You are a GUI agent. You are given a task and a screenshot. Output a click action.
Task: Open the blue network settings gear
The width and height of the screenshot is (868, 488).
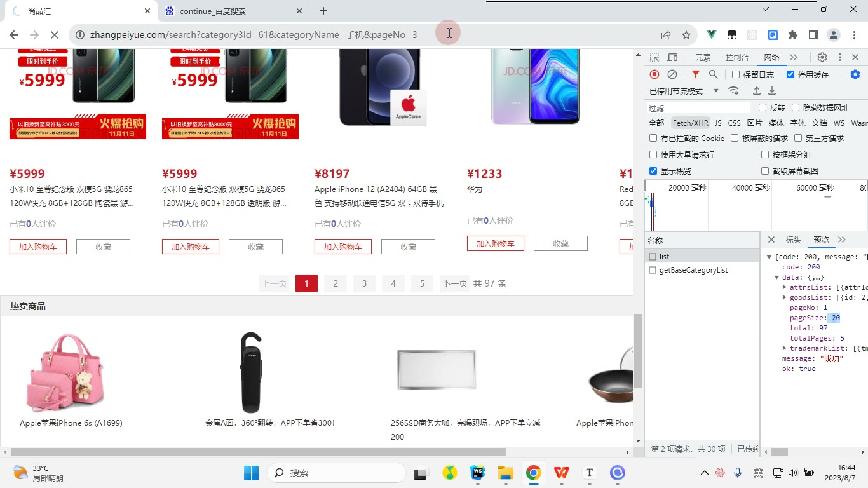[x=855, y=74]
